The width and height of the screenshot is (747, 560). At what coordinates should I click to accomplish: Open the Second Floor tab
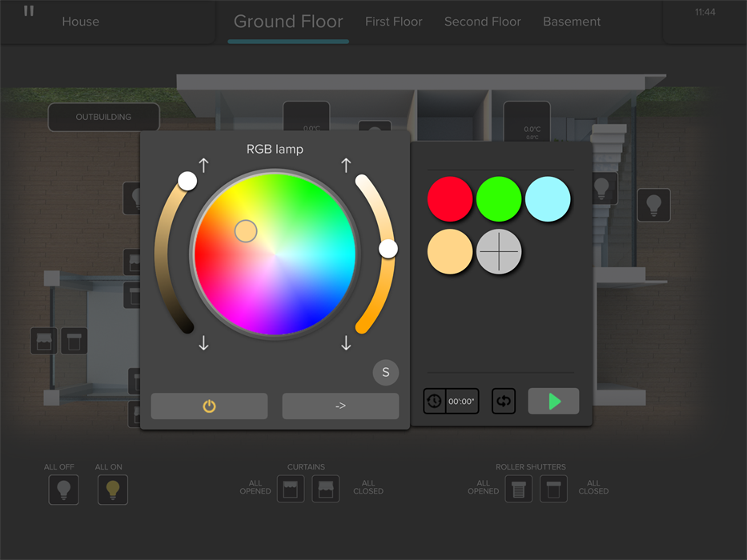[x=483, y=22]
